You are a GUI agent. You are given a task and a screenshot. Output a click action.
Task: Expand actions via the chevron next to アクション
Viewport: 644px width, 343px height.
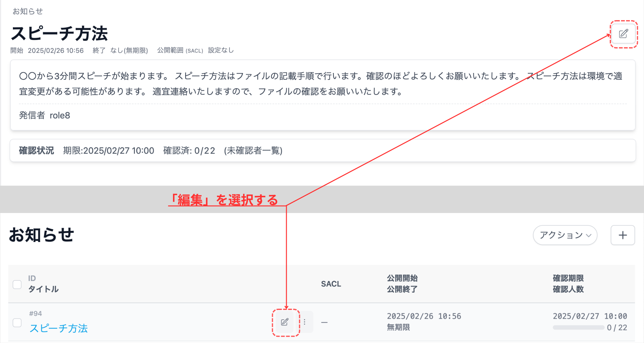pyautogui.click(x=589, y=235)
